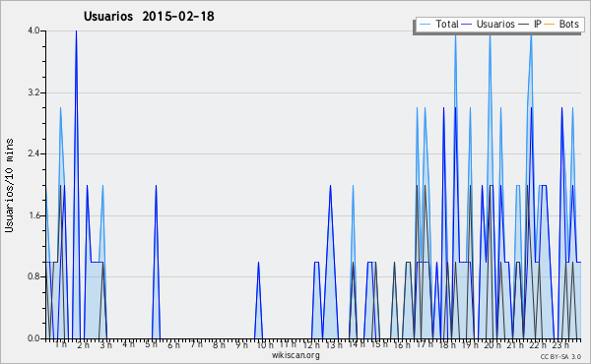Click the y-axis value 3.2
This screenshot has height=364, width=591.
click(33, 92)
